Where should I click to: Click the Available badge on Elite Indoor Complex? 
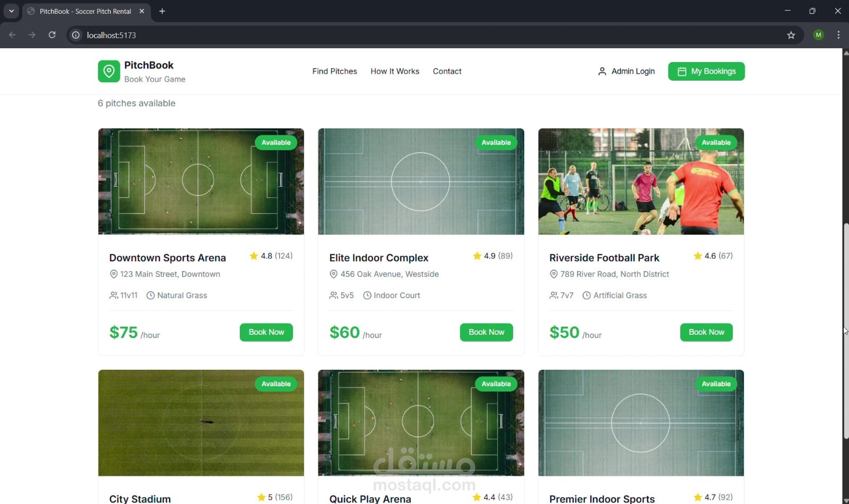point(496,143)
